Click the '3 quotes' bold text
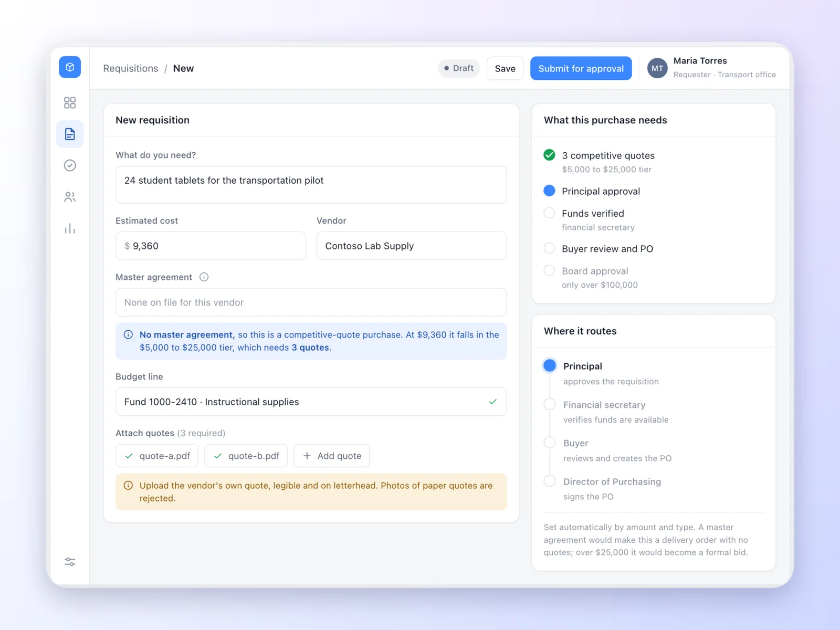The width and height of the screenshot is (840, 630). coord(310,348)
